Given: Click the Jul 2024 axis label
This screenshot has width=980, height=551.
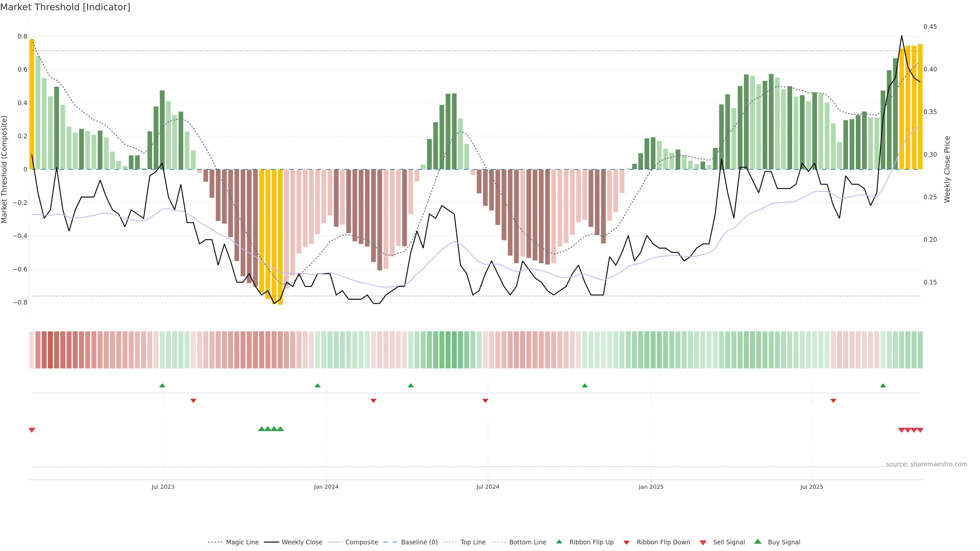Looking at the screenshot, I should pyautogui.click(x=488, y=487).
